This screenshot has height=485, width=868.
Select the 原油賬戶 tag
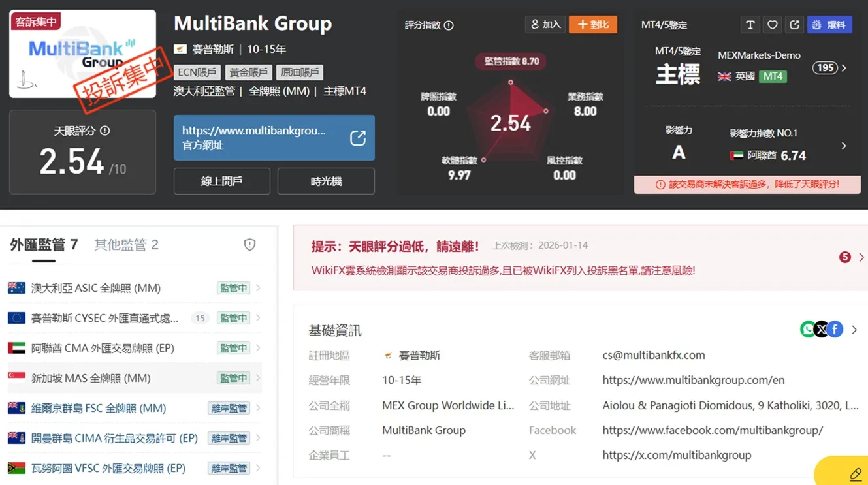pos(300,72)
